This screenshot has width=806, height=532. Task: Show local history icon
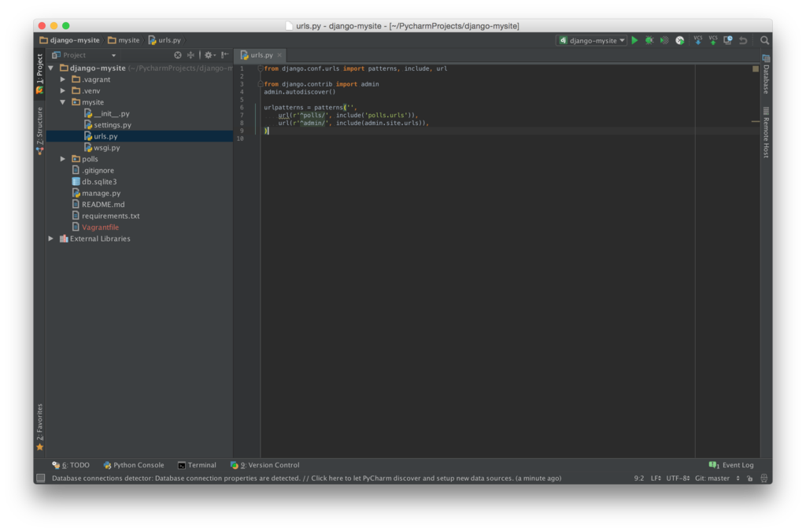click(x=728, y=40)
